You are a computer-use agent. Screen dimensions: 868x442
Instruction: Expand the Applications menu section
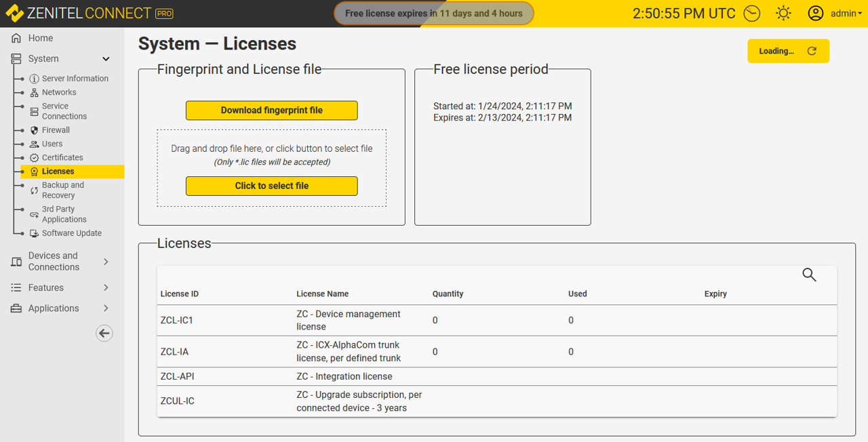(106, 308)
